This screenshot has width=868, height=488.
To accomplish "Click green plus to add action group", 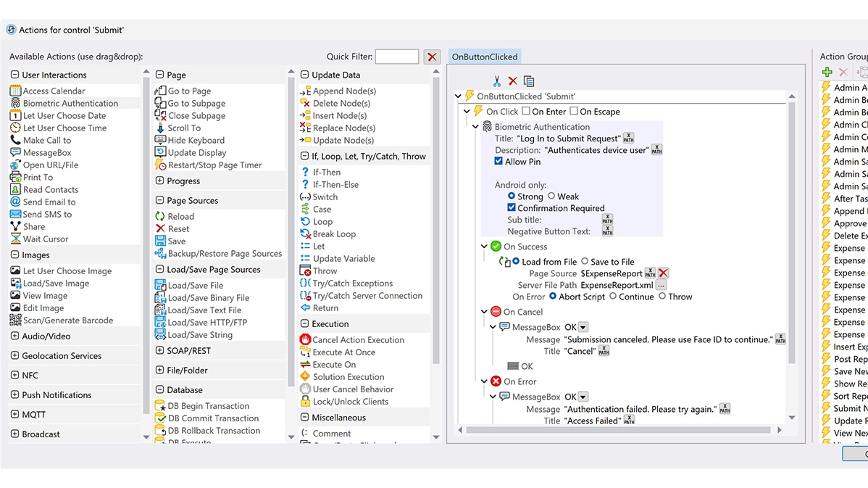I will (x=827, y=73).
